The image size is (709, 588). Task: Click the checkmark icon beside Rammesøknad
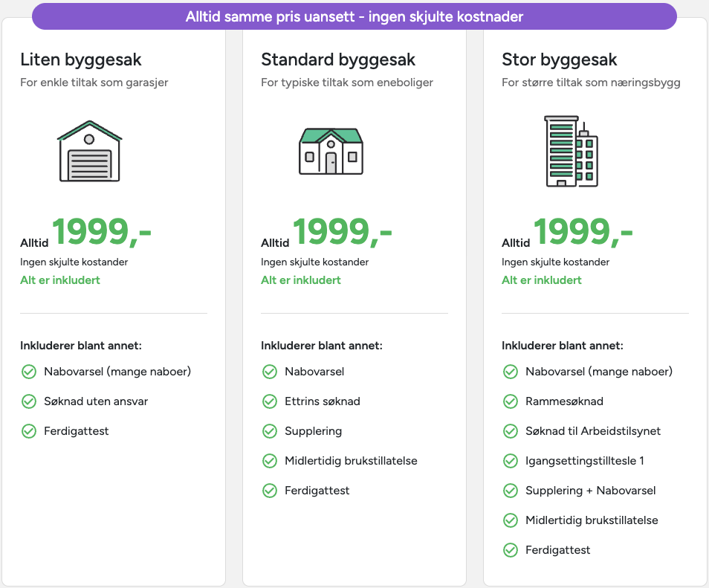tap(511, 401)
